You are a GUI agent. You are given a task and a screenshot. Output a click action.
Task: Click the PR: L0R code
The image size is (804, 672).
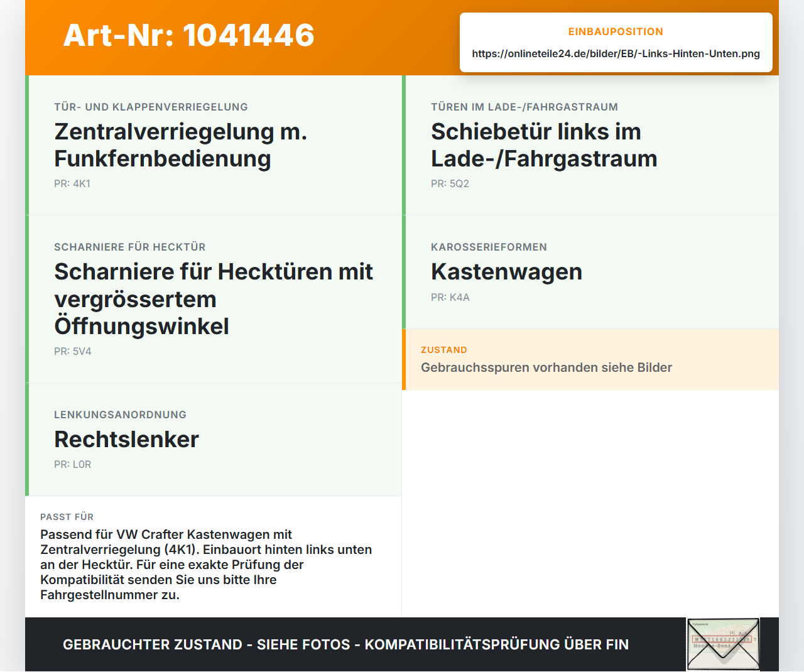[73, 464]
